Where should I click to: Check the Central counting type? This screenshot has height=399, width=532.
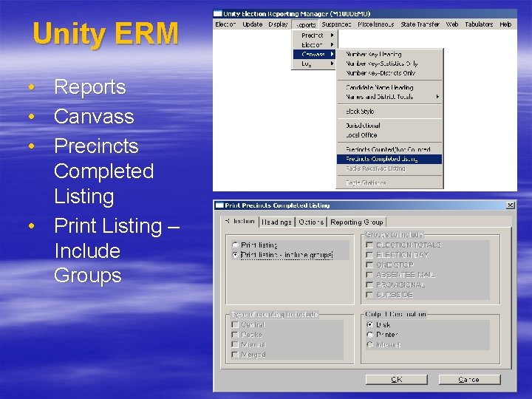coord(235,324)
